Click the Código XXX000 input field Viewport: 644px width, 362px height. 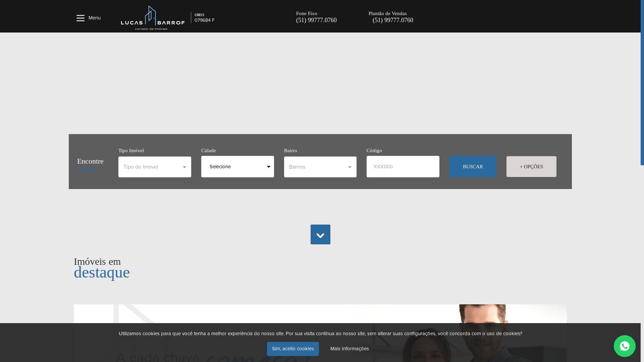click(x=403, y=167)
